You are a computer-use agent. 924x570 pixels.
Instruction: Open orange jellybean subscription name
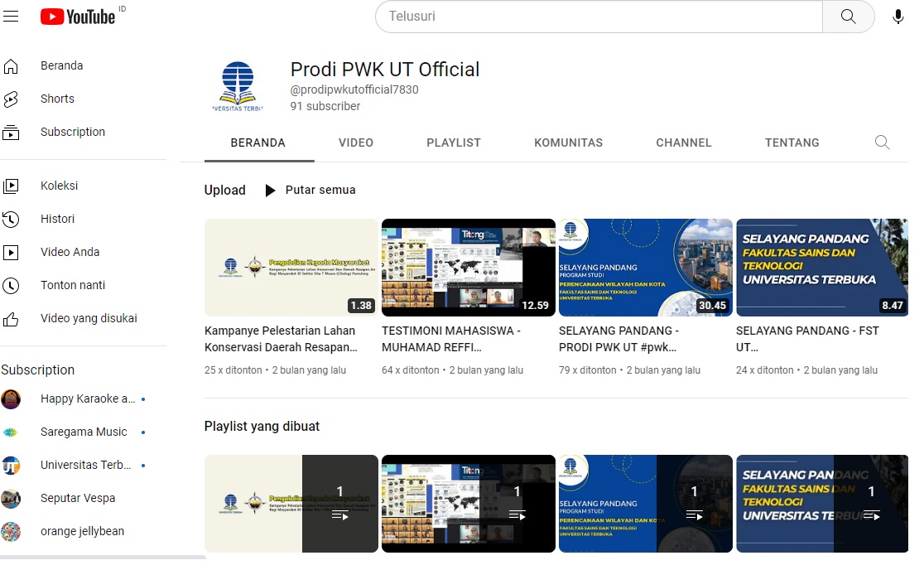[x=82, y=531]
